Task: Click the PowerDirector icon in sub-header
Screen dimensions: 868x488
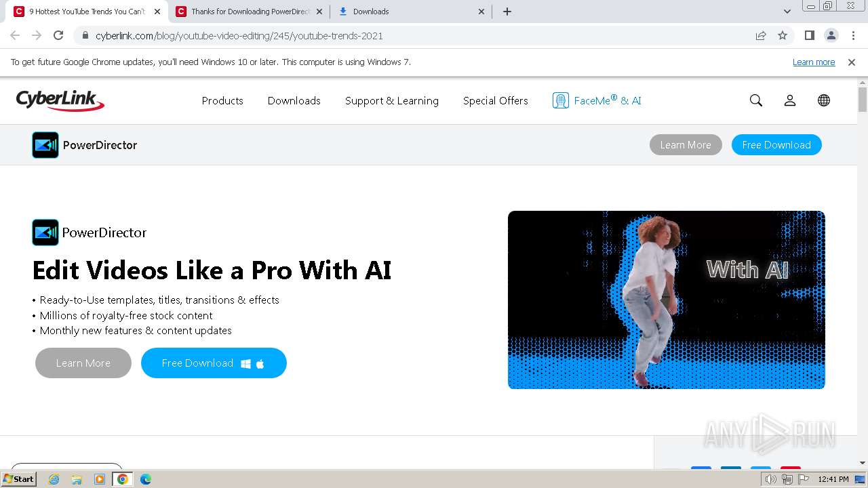Action: coord(45,145)
